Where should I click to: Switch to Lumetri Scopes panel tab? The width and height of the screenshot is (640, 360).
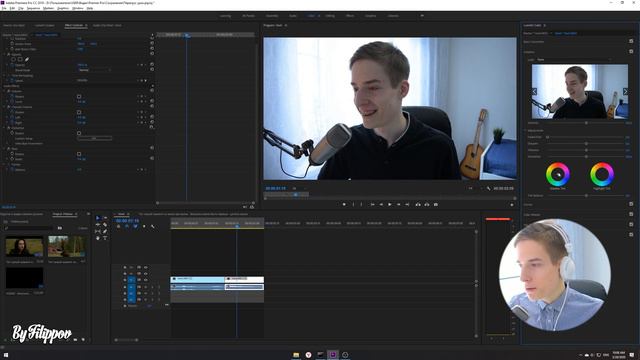44,25
